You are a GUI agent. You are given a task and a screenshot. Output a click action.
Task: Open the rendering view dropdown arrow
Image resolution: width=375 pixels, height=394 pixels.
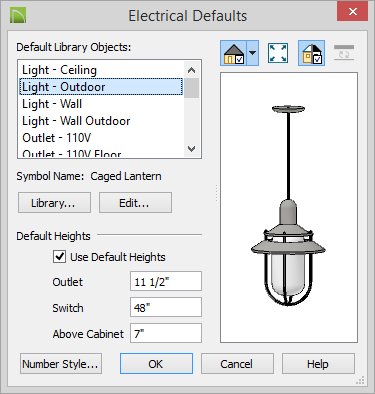253,53
